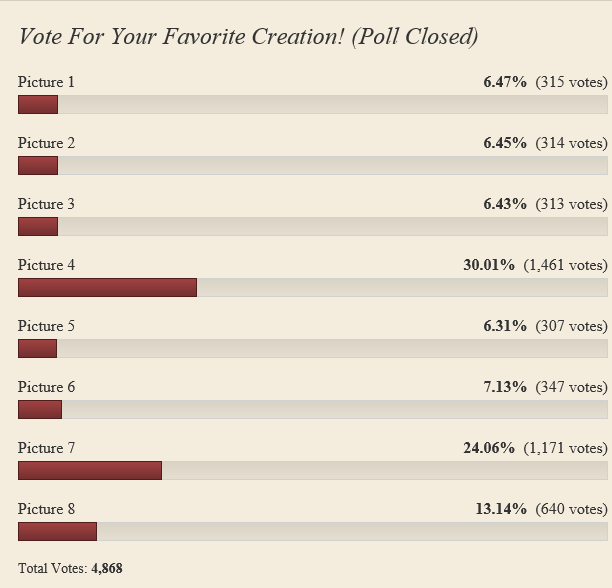Click the Picture 2 result bar
612x588 pixels.
pos(38,165)
